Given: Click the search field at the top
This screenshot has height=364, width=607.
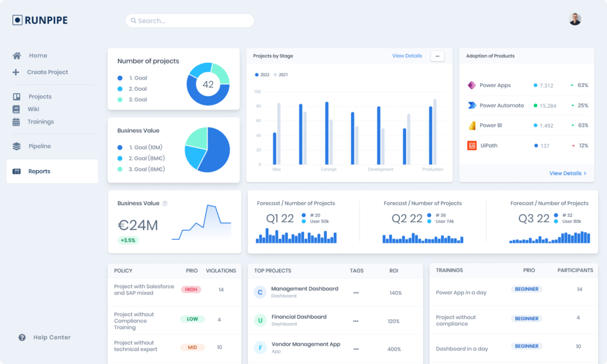Looking at the screenshot, I should click(190, 20).
